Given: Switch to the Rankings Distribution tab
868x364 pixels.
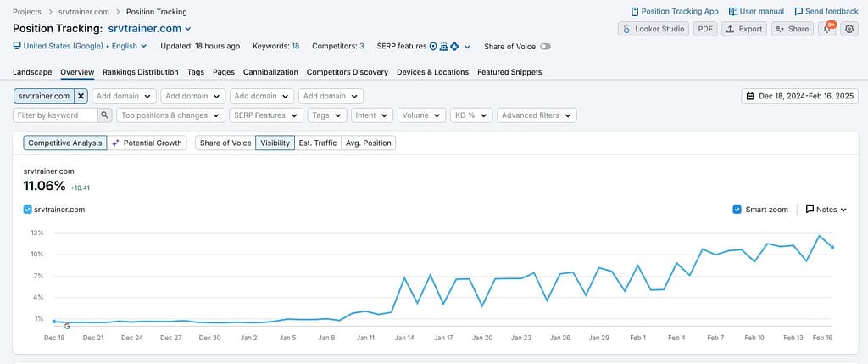Looking at the screenshot, I should click(140, 72).
